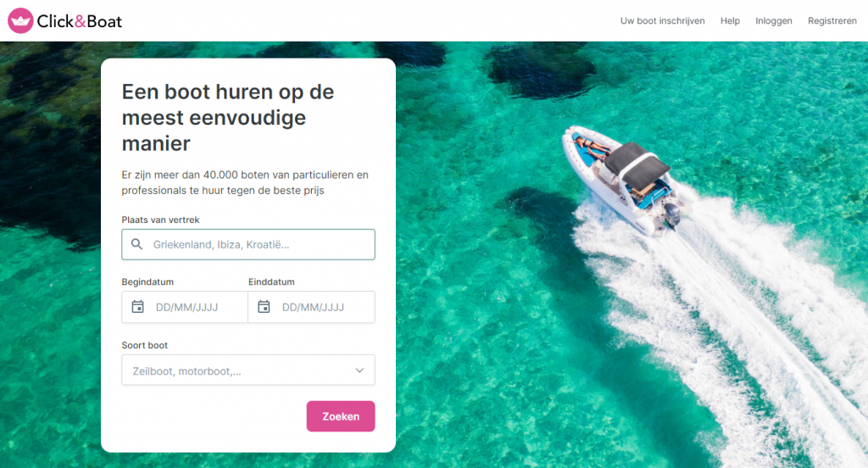This screenshot has height=468, width=868.
Task: Open the Einddatum calendar icon
Action: coord(264,307)
